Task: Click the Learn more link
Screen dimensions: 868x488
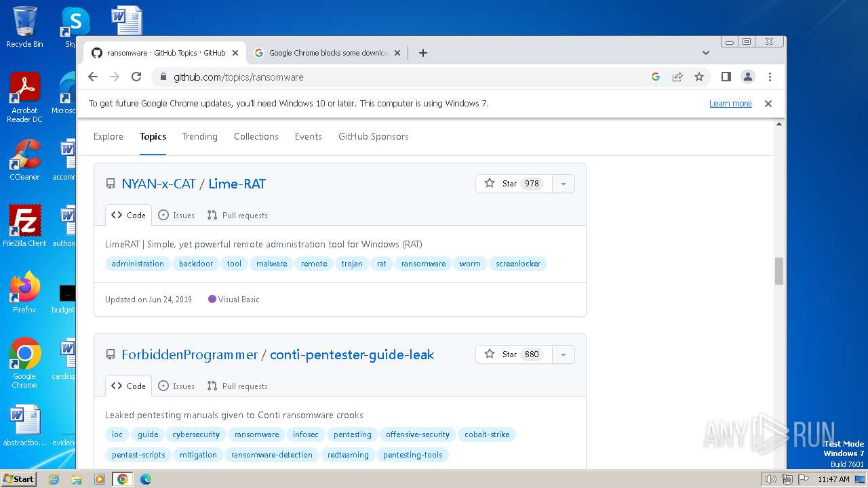Action: click(730, 104)
